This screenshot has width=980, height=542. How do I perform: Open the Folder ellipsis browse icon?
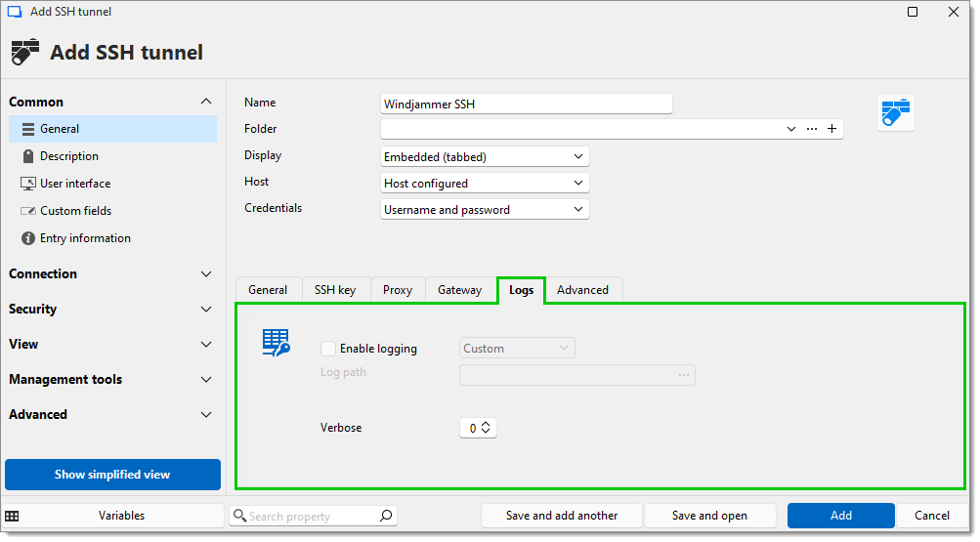[x=811, y=129]
